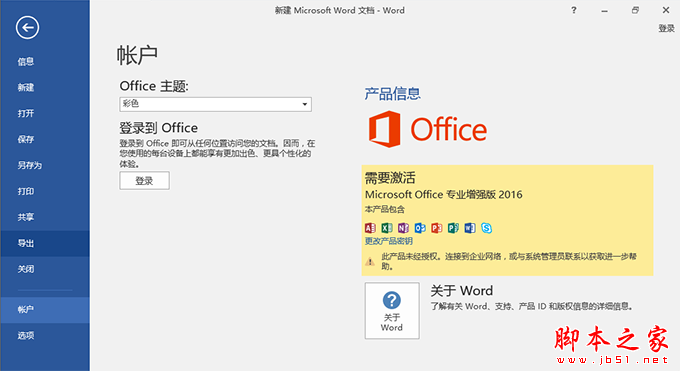
Task: Go back using the circular arrow icon
Action: tap(27, 28)
